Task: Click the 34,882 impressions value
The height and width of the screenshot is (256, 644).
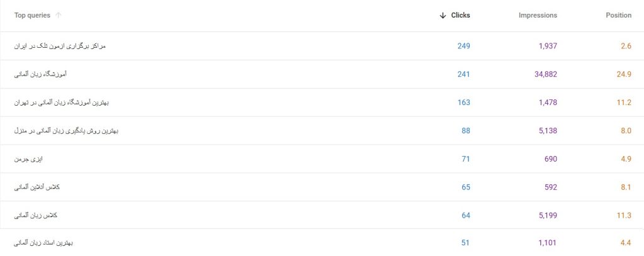Action: pos(542,74)
